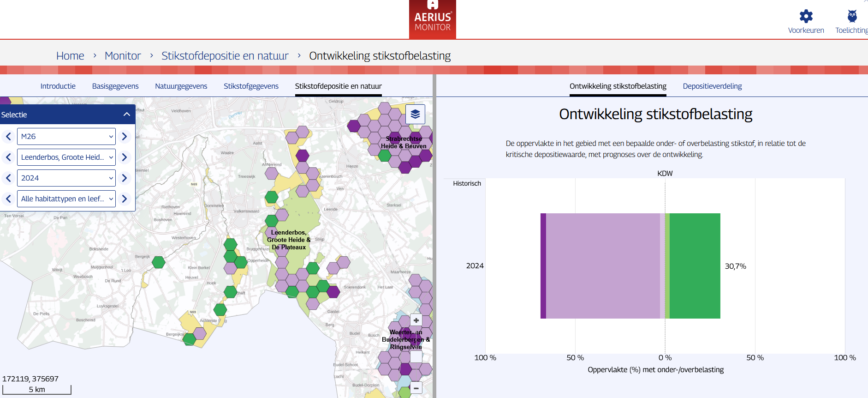Open the 2024 year dropdown
868x398 pixels.
point(66,178)
